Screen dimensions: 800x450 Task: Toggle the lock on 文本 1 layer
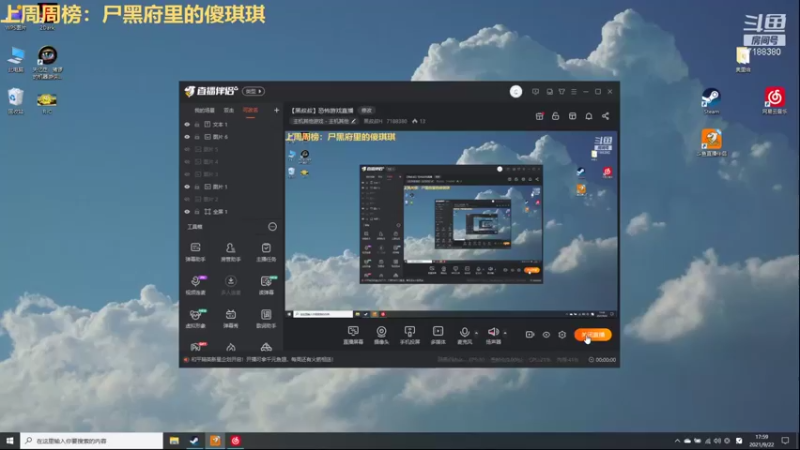pyautogui.click(x=197, y=124)
